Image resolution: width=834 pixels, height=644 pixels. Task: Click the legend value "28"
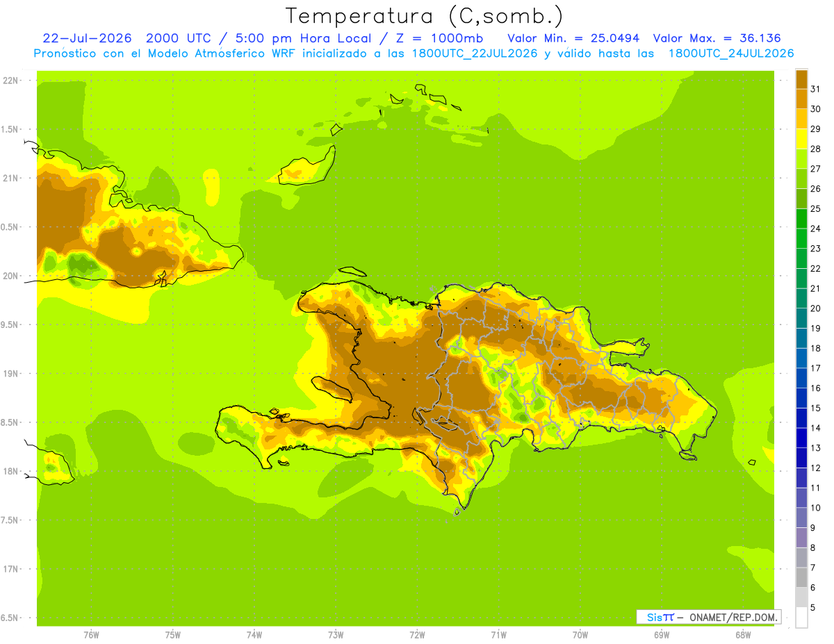[x=815, y=149]
